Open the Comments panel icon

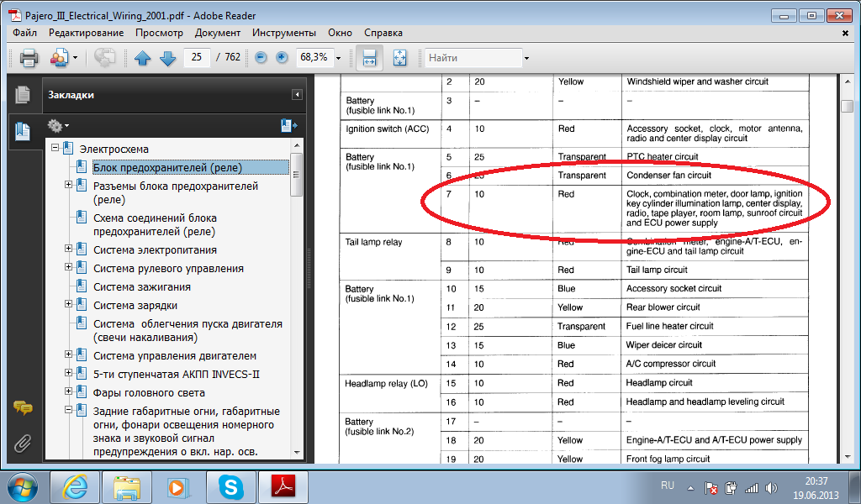[x=22, y=408]
